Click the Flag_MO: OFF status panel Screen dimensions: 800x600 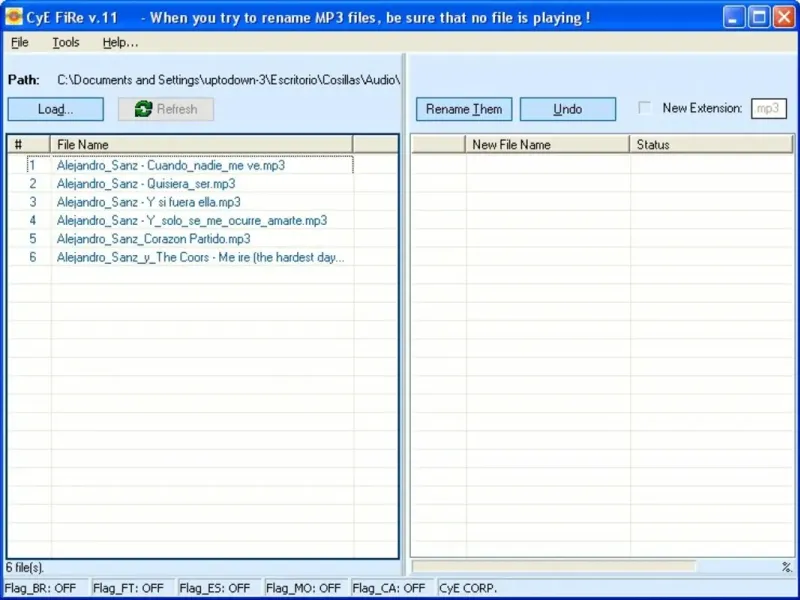305,588
